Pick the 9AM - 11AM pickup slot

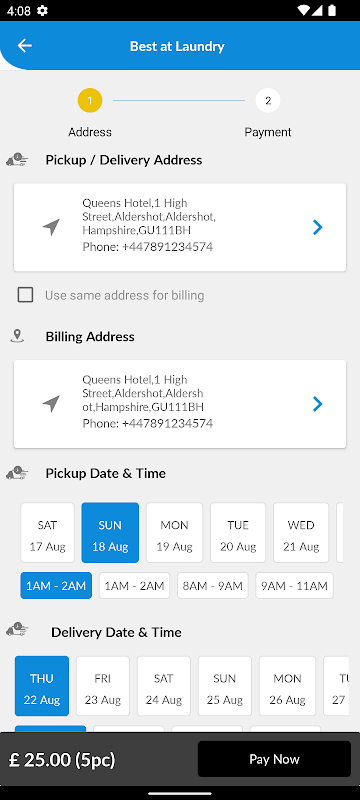click(294, 586)
